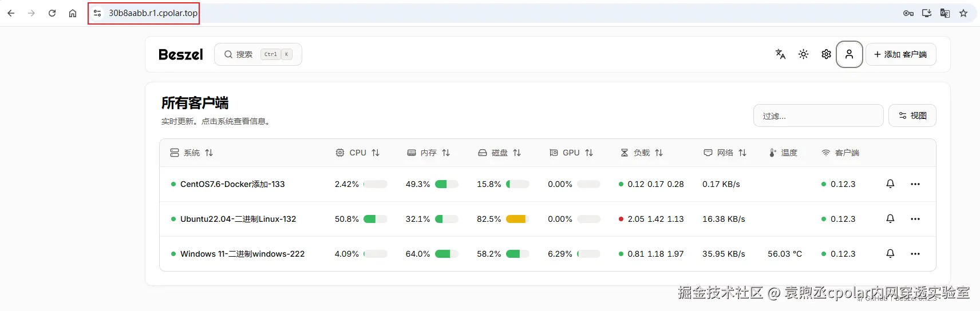Click CentOS load values 0.12 0.17 0.28
Screen dimensions: 980x311
(x=655, y=184)
